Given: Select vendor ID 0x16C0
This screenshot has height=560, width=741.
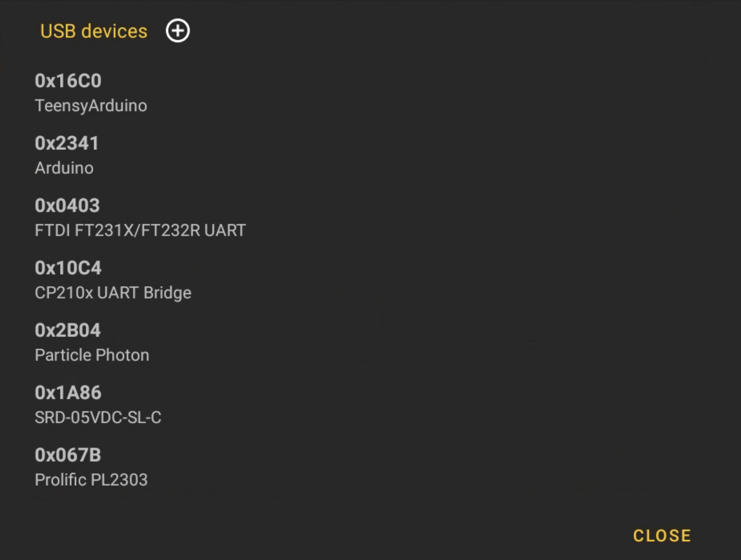Looking at the screenshot, I should coord(68,81).
